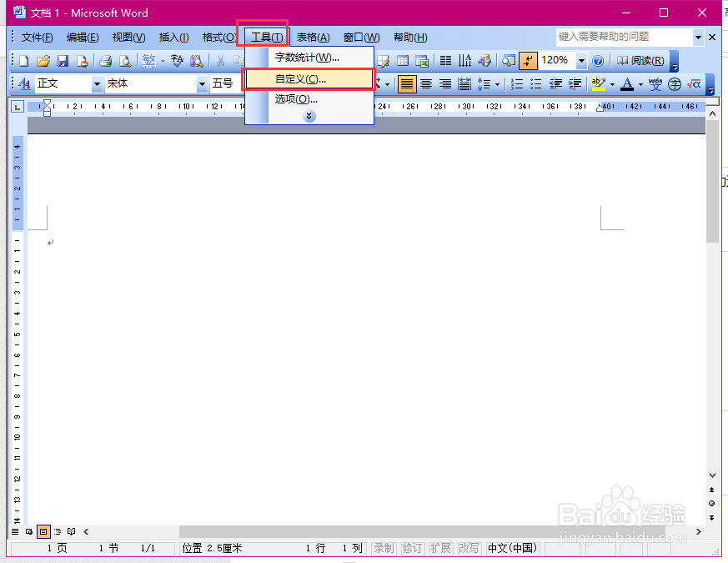Screen dimensions: 728x563
Task: Toggle center paragraph alignment
Action: click(427, 83)
